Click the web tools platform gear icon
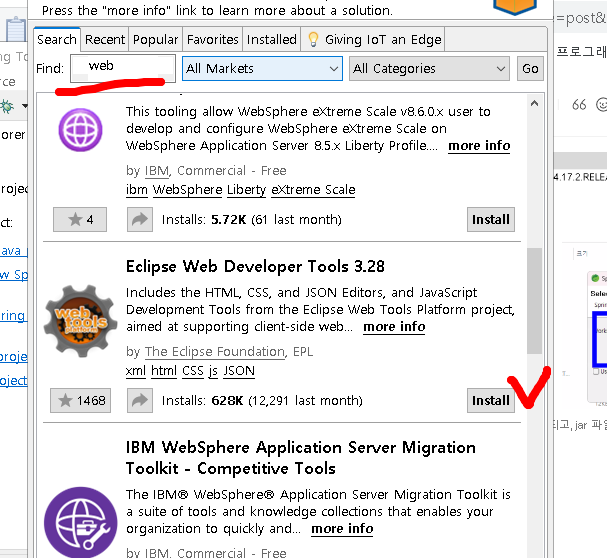Viewport: 607px width, 558px height. coord(81,321)
